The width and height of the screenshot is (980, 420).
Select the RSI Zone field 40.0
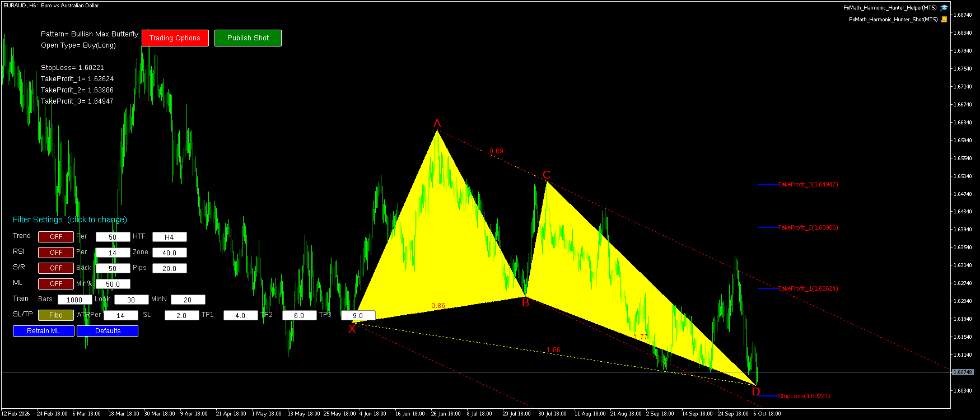tap(170, 253)
